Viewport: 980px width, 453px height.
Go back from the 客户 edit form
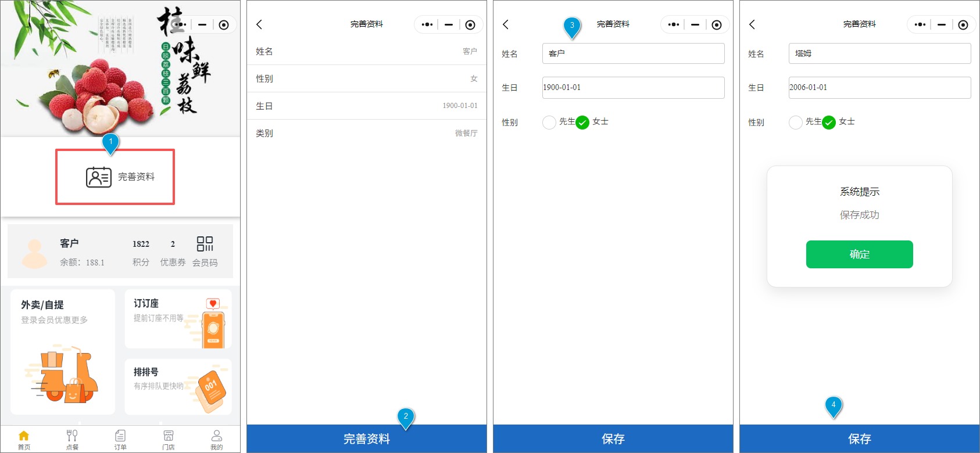click(x=506, y=24)
